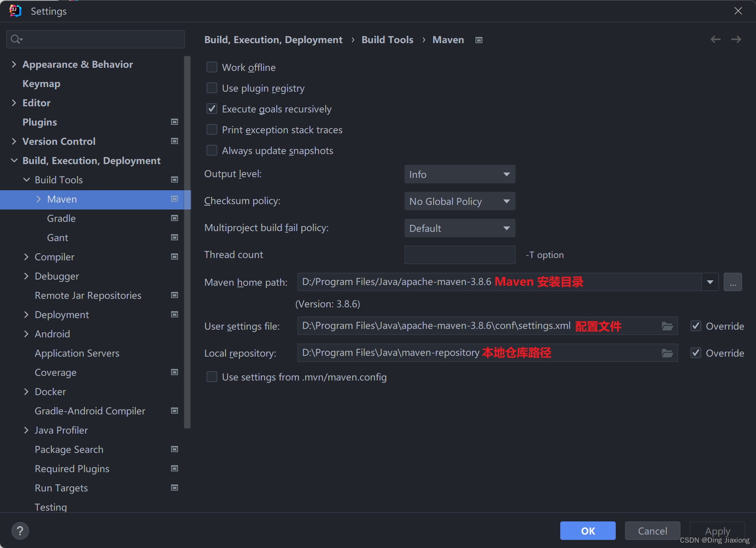Image resolution: width=756 pixels, height=548 pixels.
Task: Toggle Always update snapshots checkbox
Action: click(212, 151)
